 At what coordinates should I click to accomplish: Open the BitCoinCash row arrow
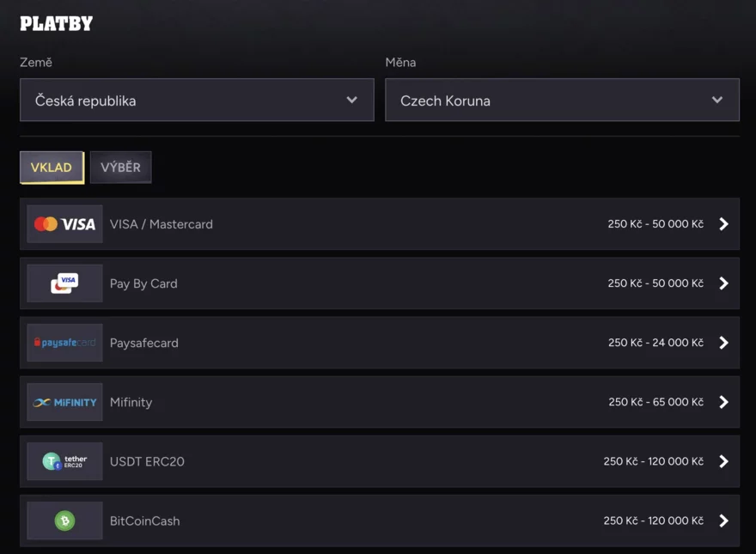coord(723,521)
